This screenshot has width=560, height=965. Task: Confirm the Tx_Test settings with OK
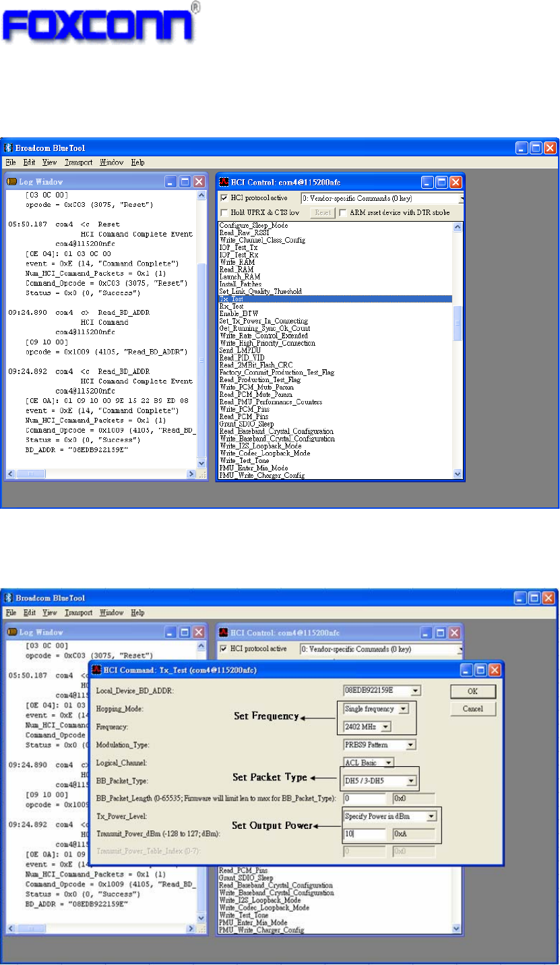tap(473, 692)
